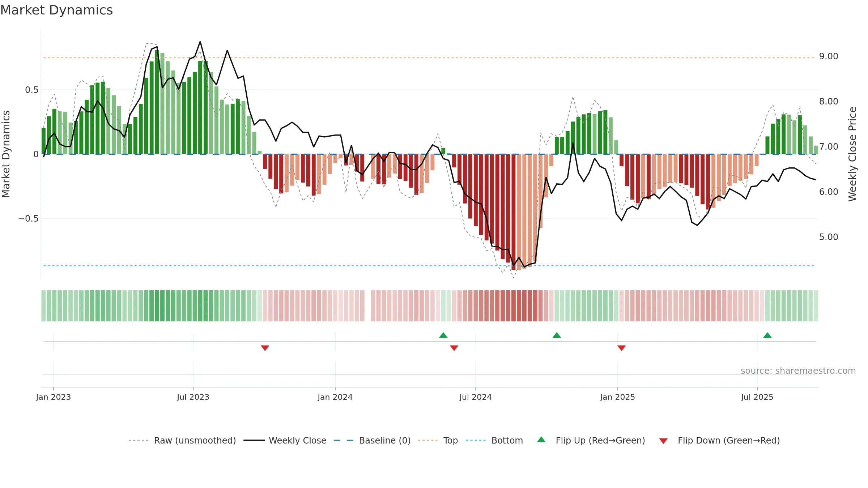Click the −0.5 left axis tick
This screenshot has height=488, width=868.
[x=29, y=219]
